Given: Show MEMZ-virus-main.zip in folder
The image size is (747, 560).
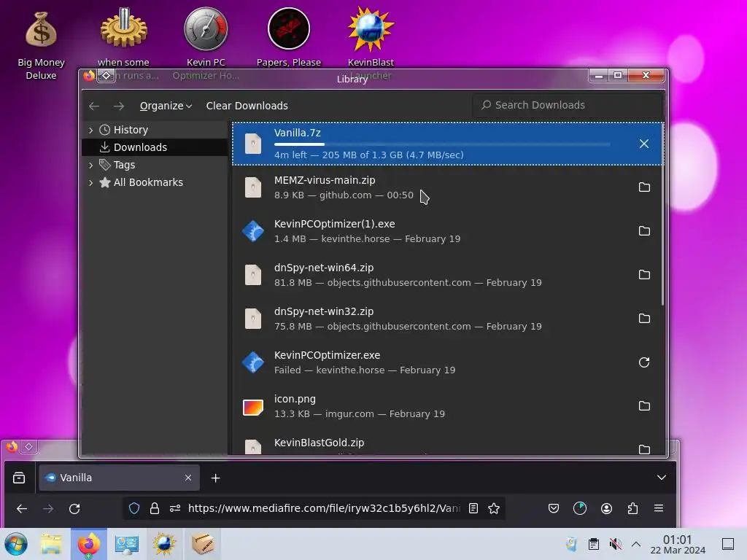Looking at the screenshot, I should [644, 187].
